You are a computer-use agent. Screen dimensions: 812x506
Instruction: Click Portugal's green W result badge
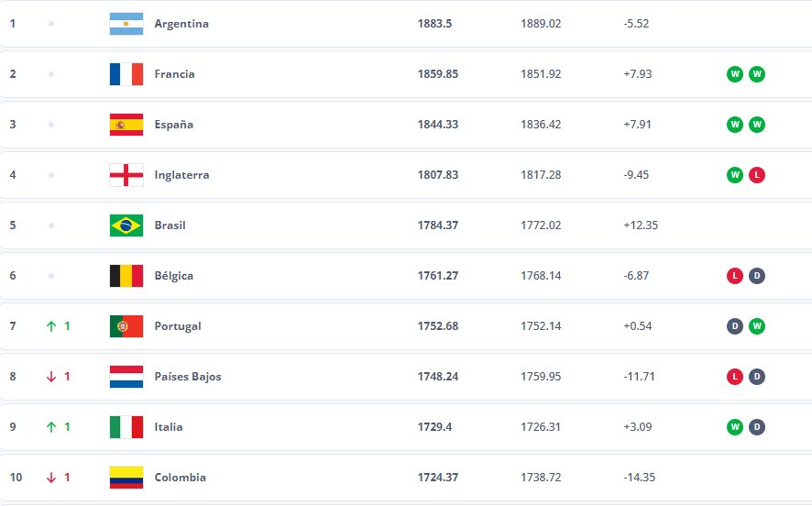tap(757, 326)
